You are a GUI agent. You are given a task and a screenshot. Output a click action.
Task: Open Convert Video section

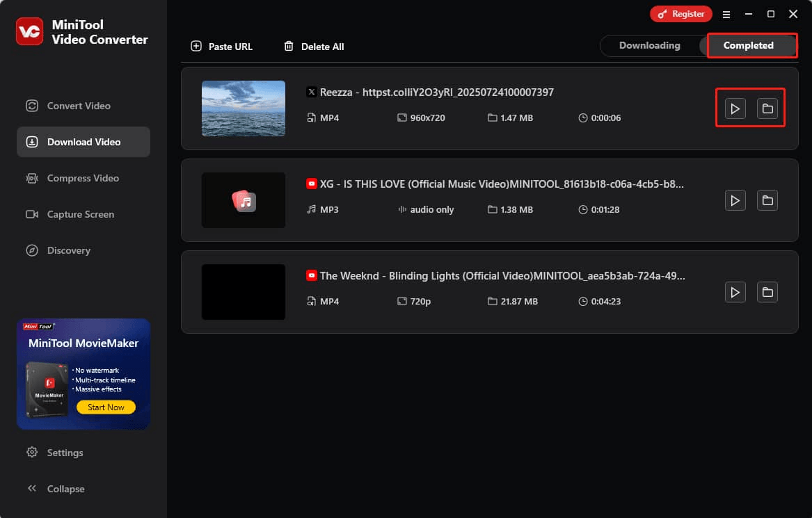click(x=83, y=106)
